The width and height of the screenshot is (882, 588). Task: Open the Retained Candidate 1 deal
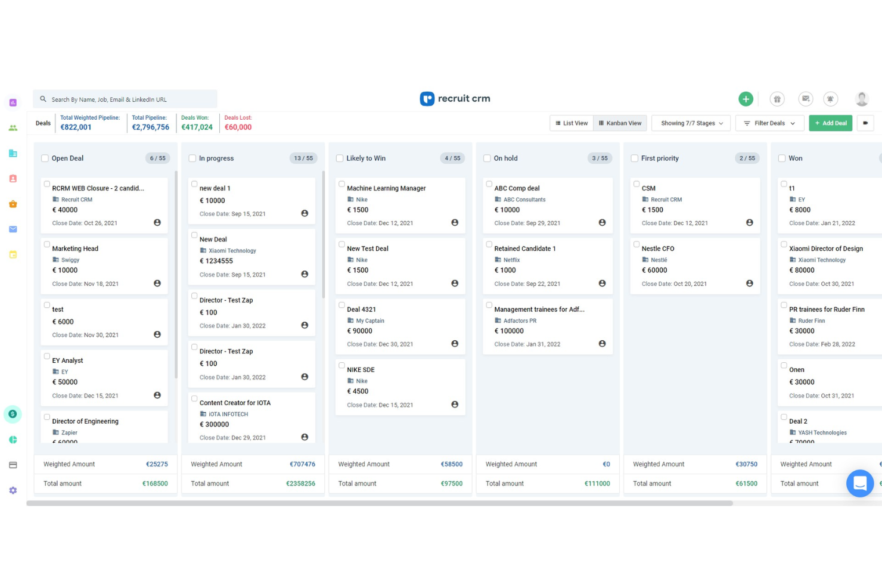coord(524,249)
